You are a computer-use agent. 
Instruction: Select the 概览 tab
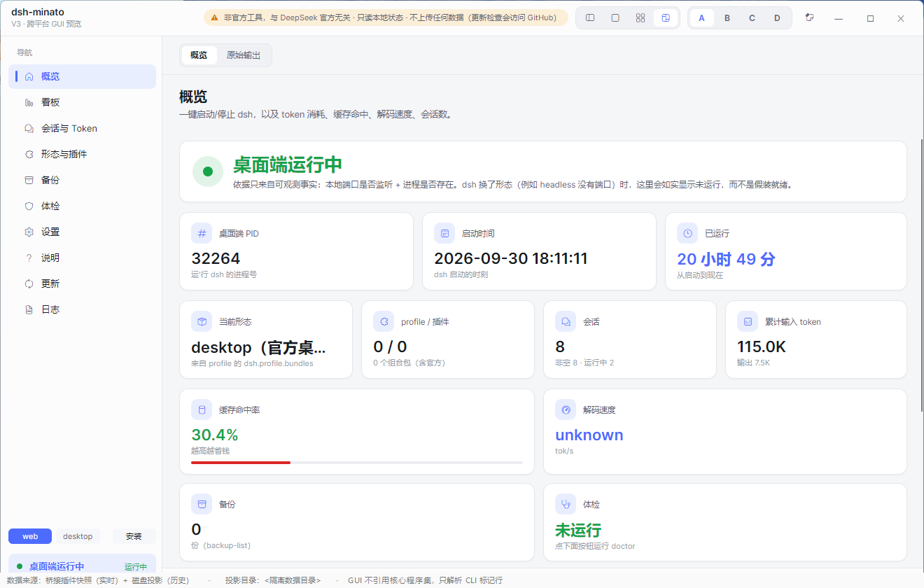[199, 55]
